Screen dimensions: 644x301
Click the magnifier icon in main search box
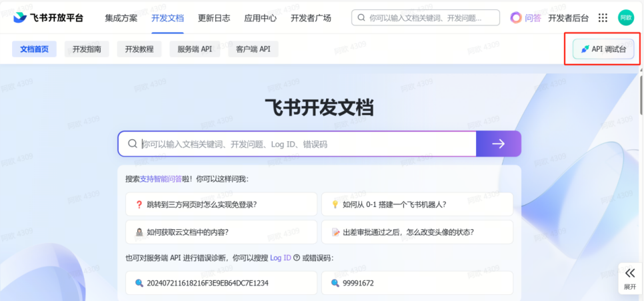133,144
